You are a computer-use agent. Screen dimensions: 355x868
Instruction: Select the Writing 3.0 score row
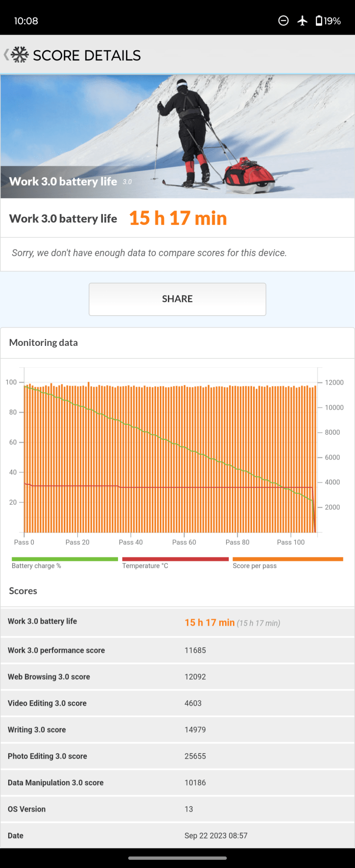pos(177,730)
